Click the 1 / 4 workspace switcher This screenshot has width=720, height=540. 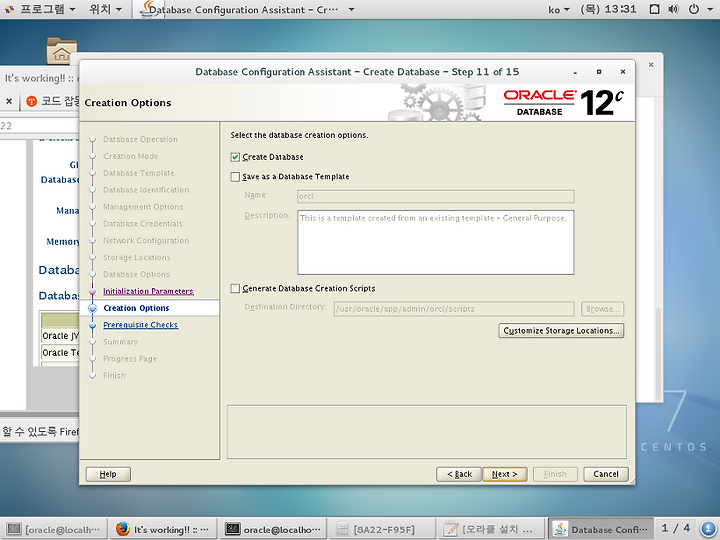click(676, 529)
